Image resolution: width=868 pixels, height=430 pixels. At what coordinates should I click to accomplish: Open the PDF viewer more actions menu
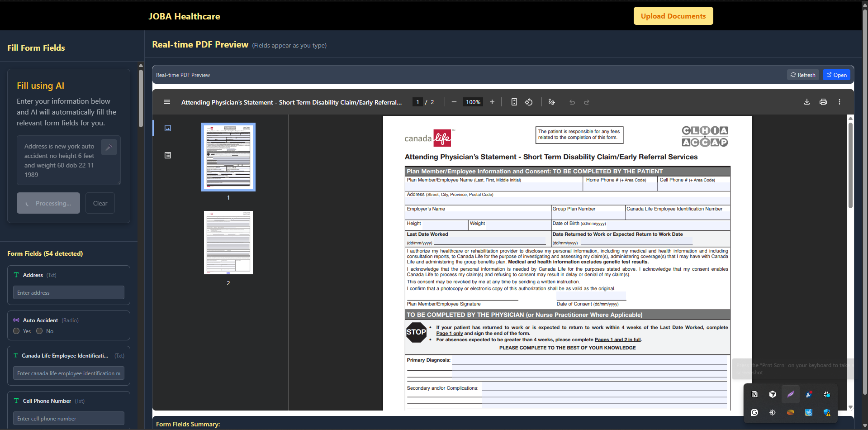tap(839, 102)
